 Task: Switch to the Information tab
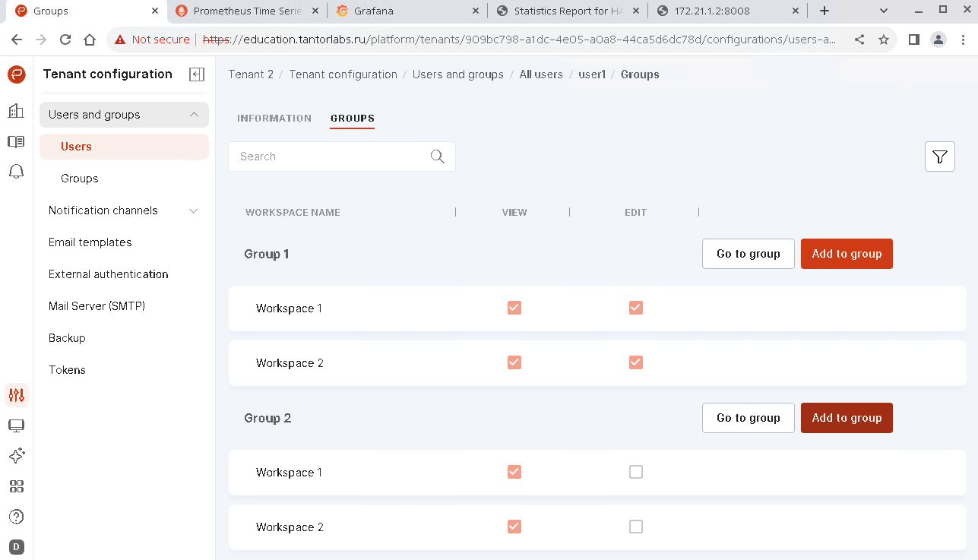(274, 119)
